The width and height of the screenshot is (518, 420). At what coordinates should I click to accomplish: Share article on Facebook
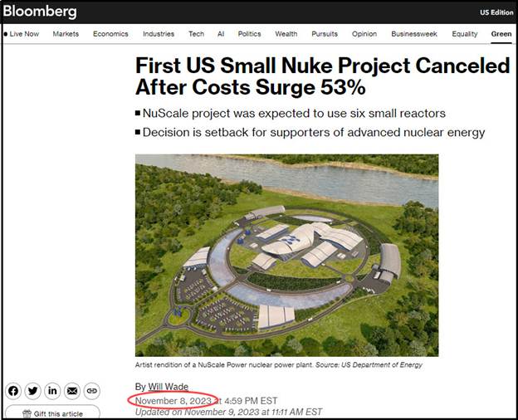(14, 391)
